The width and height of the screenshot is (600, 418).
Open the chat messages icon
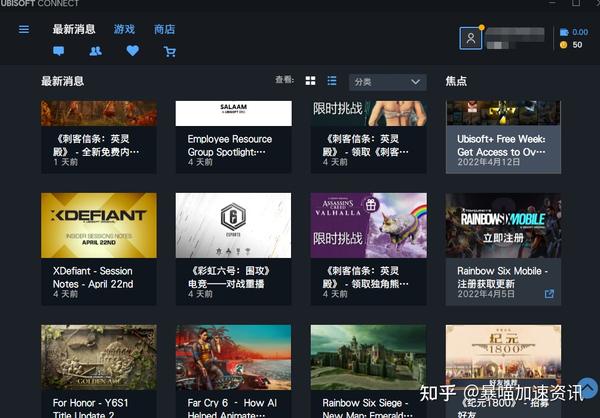[59, 51]
